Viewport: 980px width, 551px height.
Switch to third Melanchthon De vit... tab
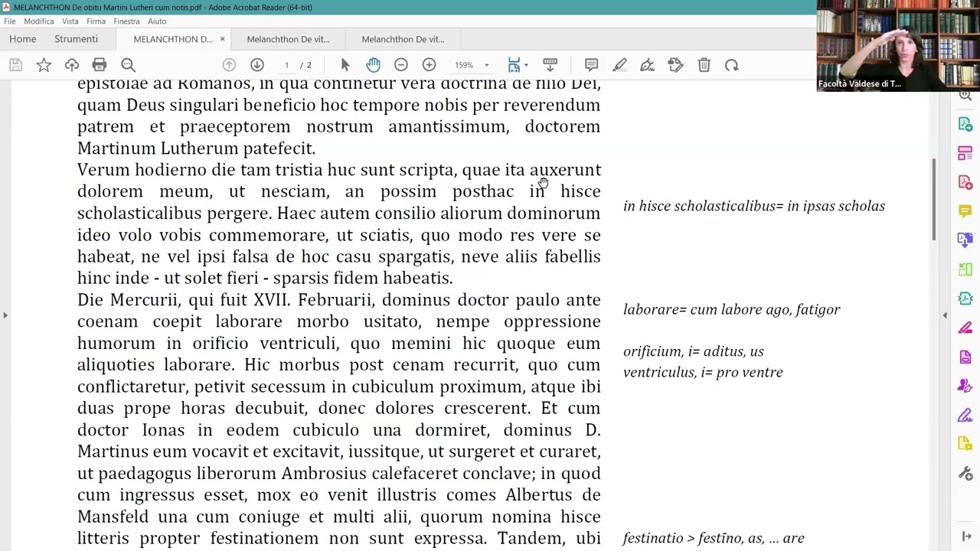[403, 39]
